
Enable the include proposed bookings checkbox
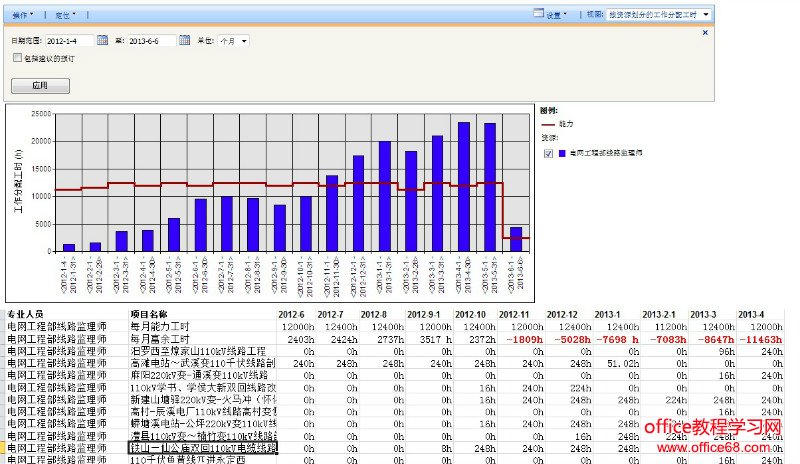coord(16,59)
